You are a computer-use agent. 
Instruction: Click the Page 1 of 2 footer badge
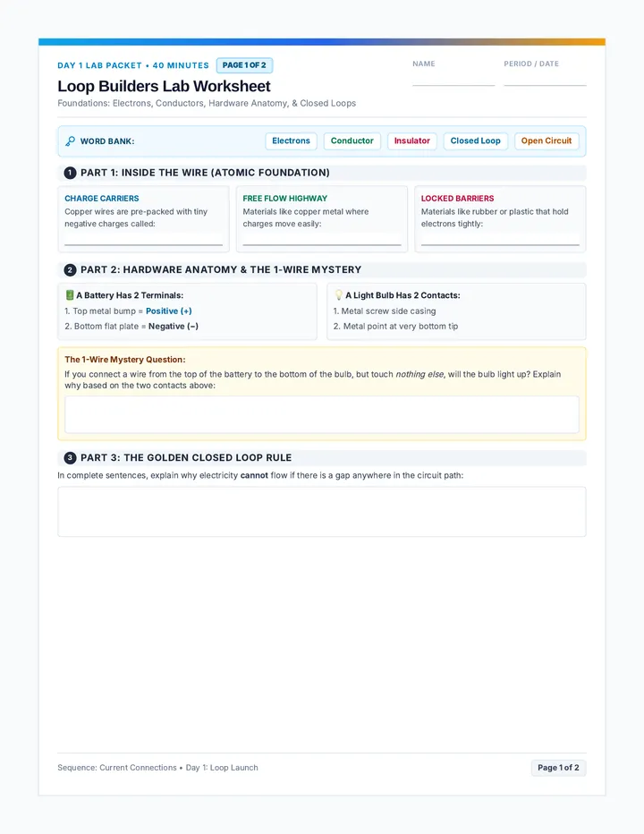click(558, 768)
